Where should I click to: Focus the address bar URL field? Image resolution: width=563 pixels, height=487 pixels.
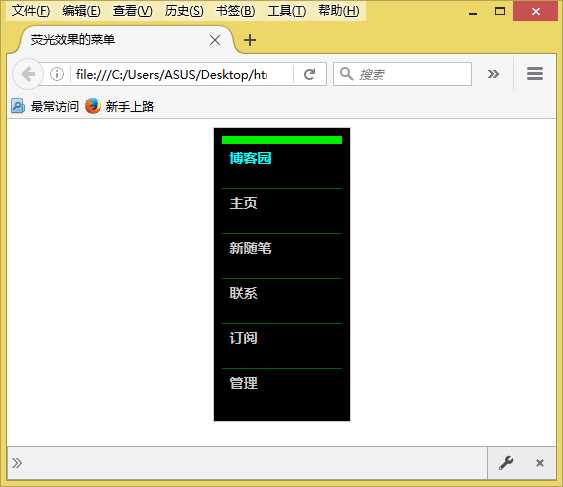(171, 74)
